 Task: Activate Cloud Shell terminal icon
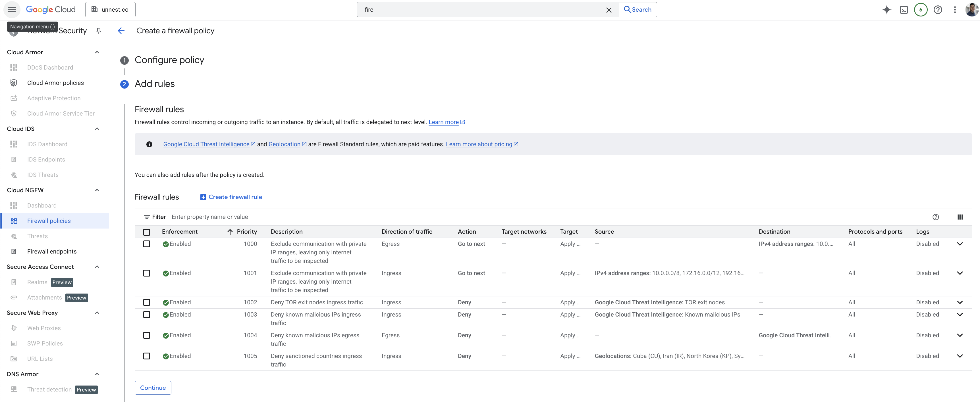click(x=904, y=10)
